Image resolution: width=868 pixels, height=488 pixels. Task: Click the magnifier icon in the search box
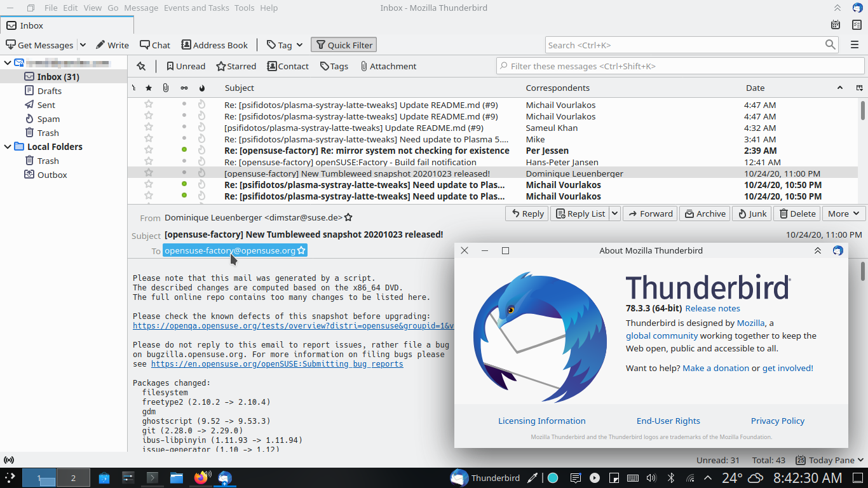831,45
